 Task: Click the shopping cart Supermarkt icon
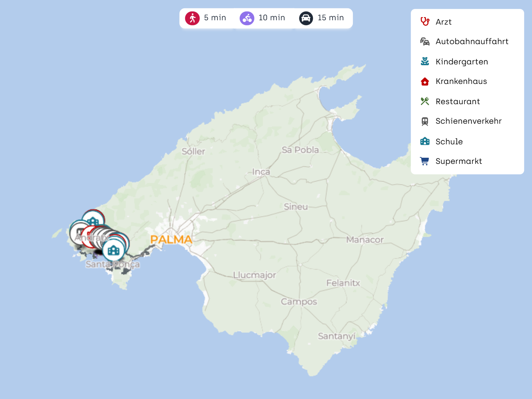425,161
